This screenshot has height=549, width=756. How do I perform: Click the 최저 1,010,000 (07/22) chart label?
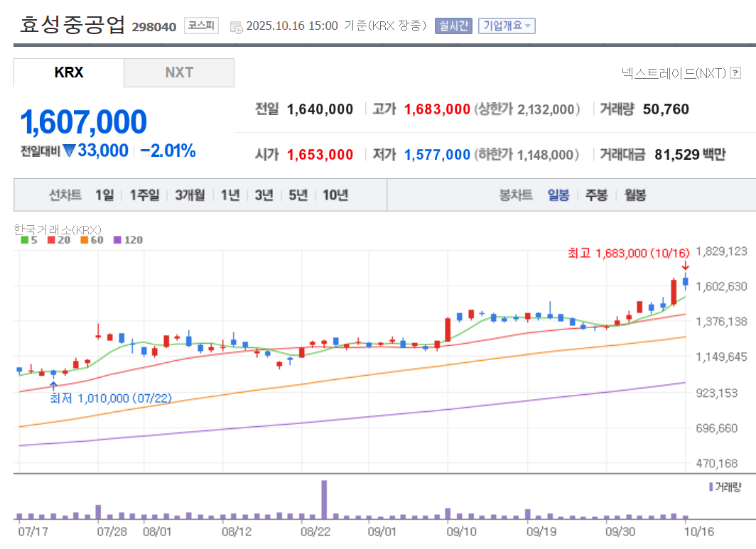pyautogui.click(x=110, y=398)
